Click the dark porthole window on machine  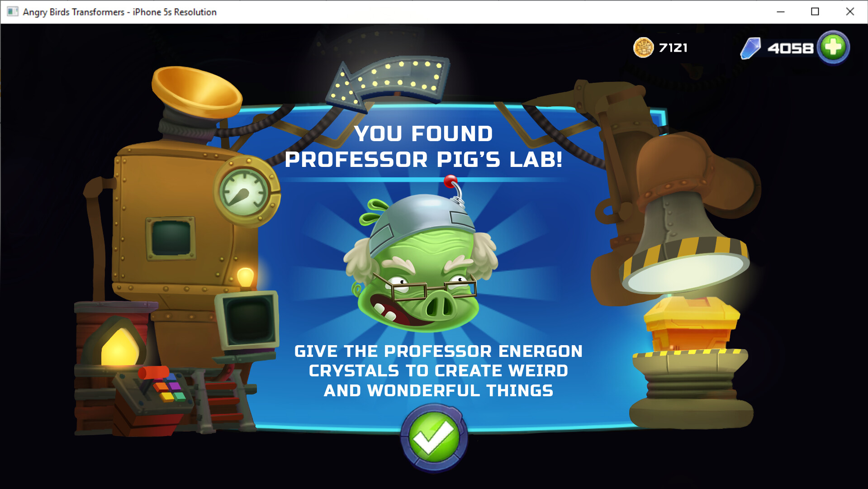171,238
